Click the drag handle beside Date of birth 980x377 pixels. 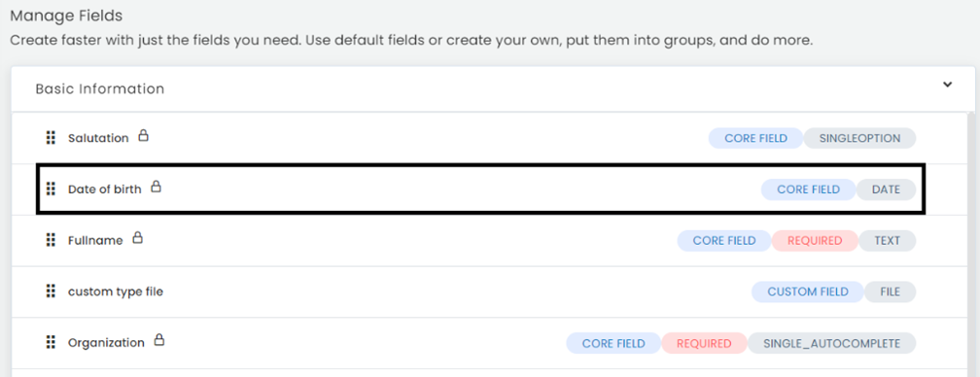click(52, 188)
